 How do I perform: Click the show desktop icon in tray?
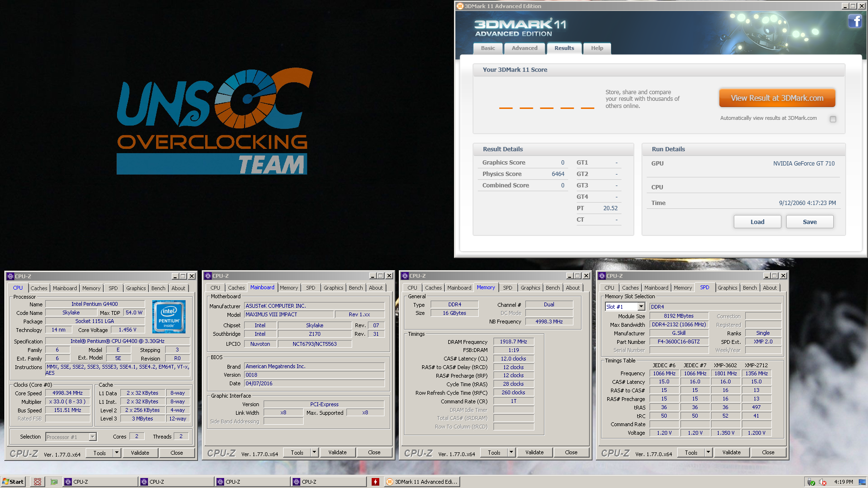click(862, 482)
